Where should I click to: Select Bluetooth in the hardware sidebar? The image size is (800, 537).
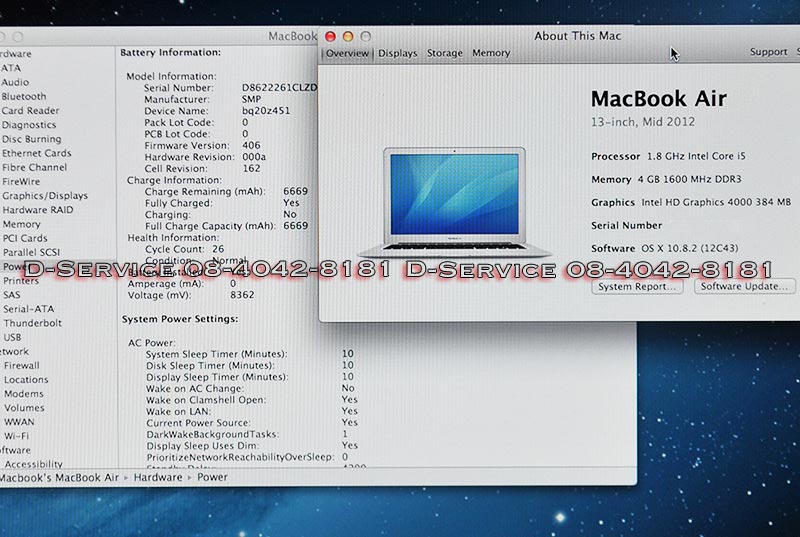click(24, 97)
